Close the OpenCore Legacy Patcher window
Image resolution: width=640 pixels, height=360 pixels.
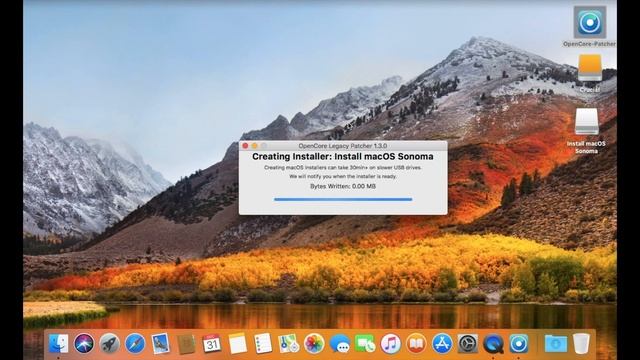pos(245,146)
